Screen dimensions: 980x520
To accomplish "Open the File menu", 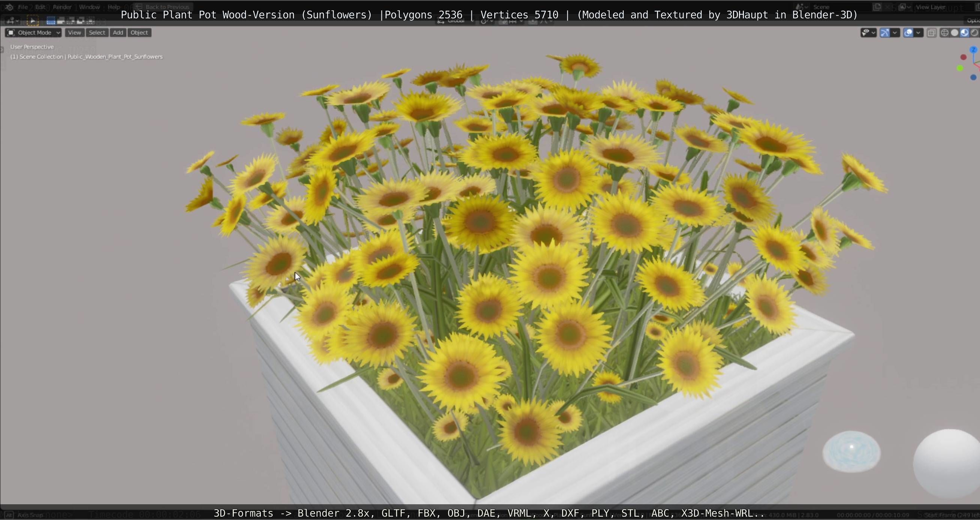I will tap(23, 7).
